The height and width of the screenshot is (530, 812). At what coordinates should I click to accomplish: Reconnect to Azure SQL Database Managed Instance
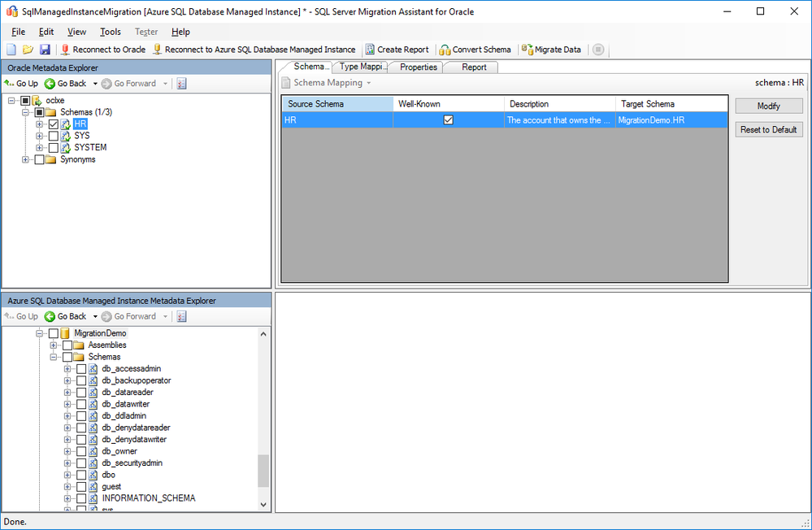254,50
